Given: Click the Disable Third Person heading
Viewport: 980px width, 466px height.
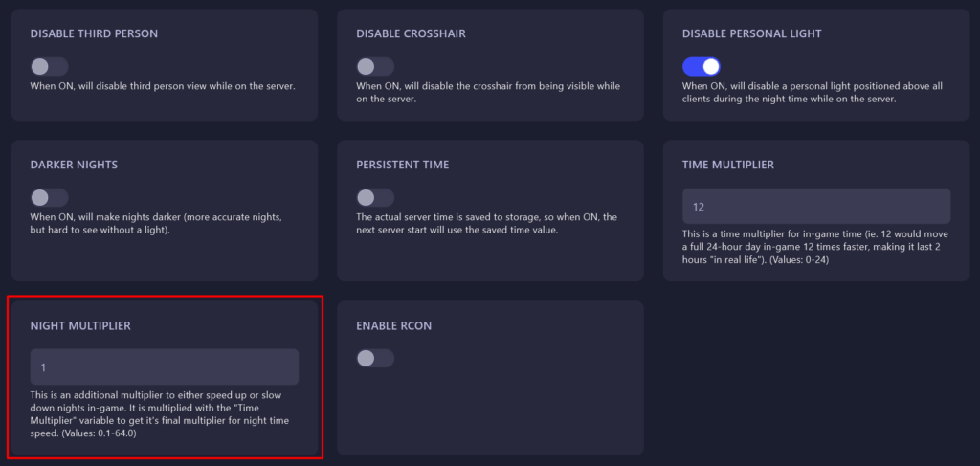Looking at the screenshot, I should point(94,33).
